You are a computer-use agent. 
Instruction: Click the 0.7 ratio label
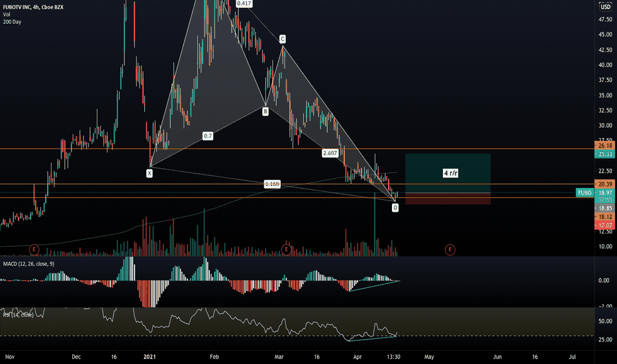pyautogui.click(x=208, y=136)
